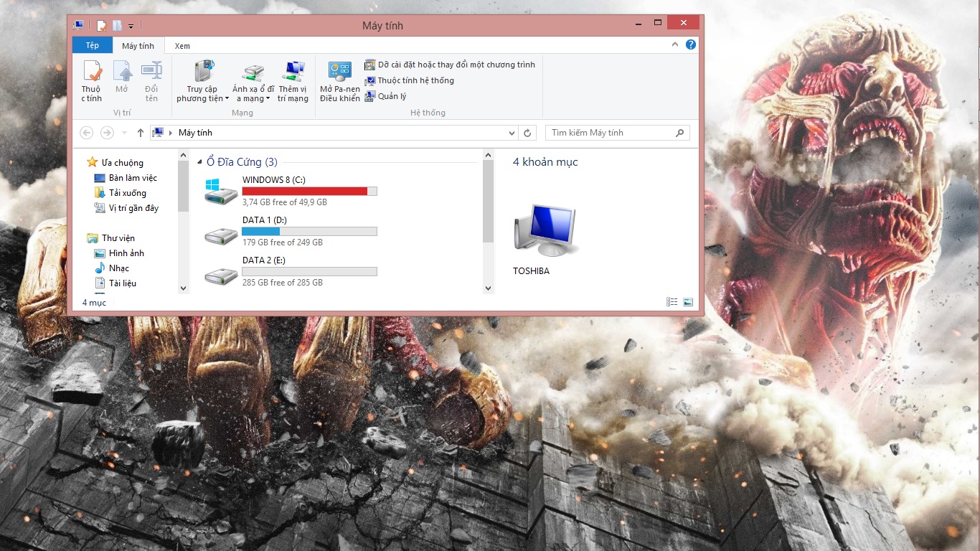Click the Mở open ribbon icon

pyautogui.click(x=122, y=77)
